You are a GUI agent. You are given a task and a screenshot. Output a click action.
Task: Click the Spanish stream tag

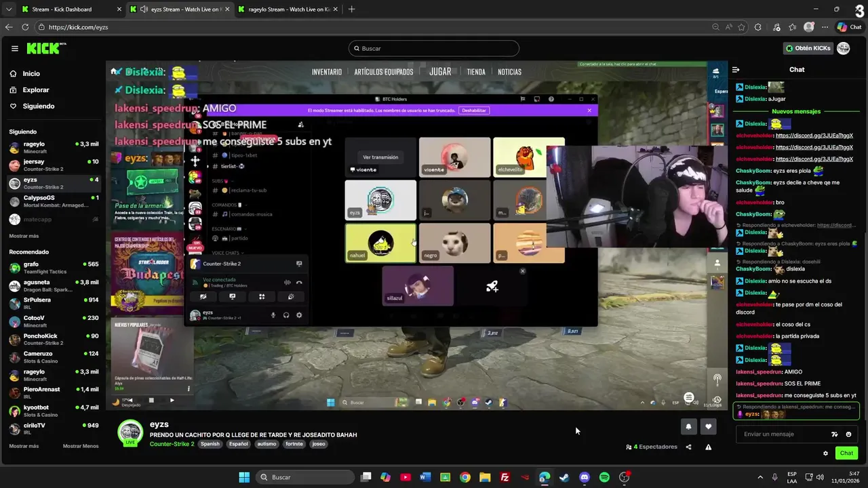click(x=210, y=444)
